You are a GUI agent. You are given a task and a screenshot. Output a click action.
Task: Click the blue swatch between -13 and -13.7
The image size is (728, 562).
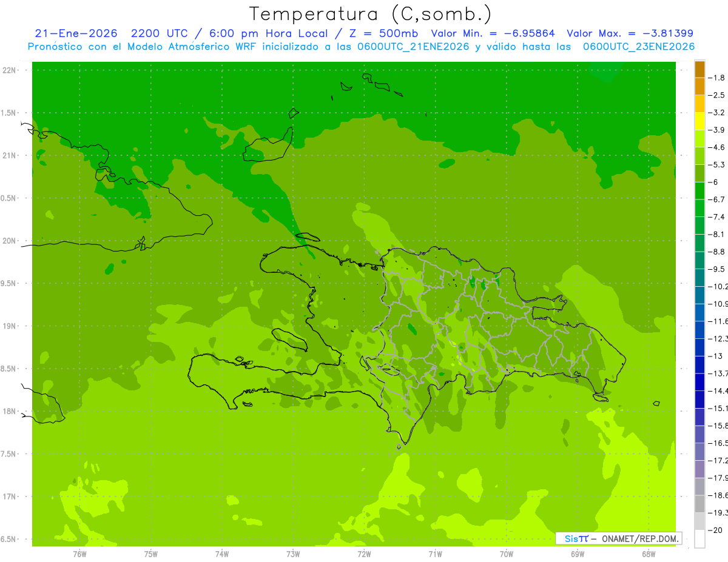pos(699,364)
